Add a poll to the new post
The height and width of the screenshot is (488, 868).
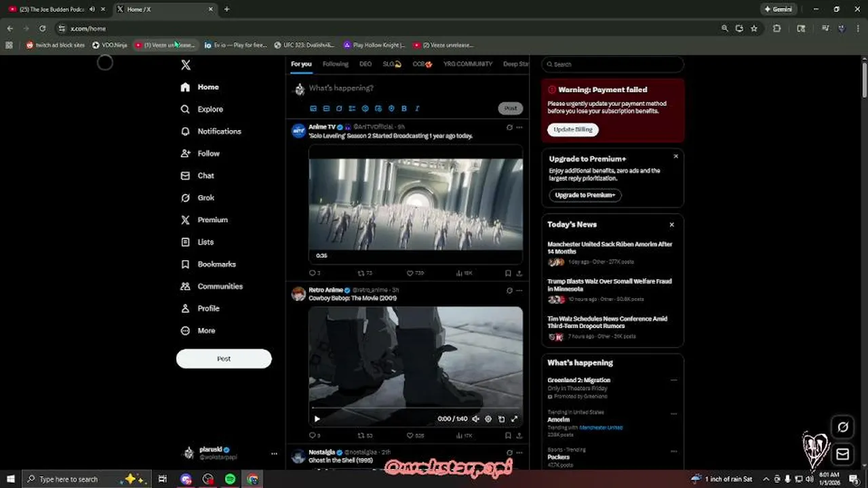352,108
